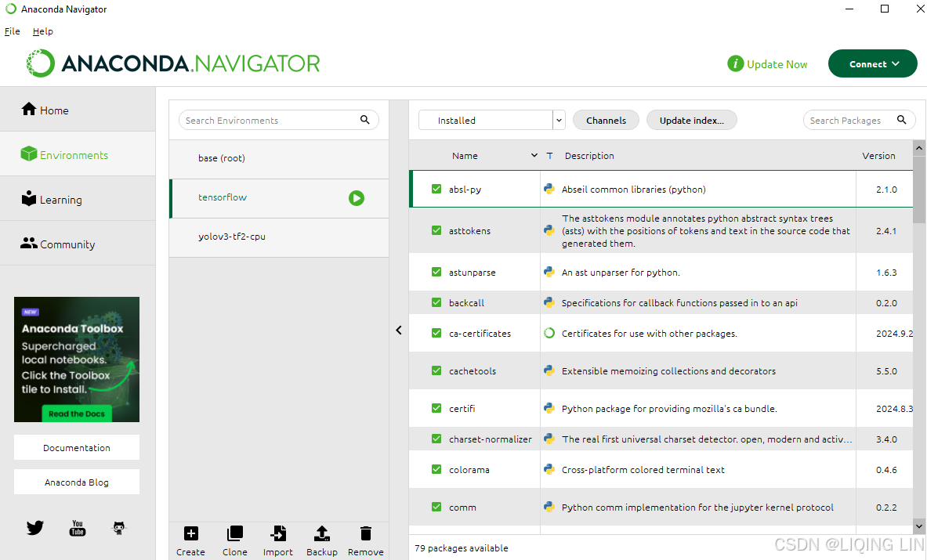The height and width of the screenshot is (560, 927).
Task: Uncheck the certifi package checkbox
Action: (x=436, y=408)
